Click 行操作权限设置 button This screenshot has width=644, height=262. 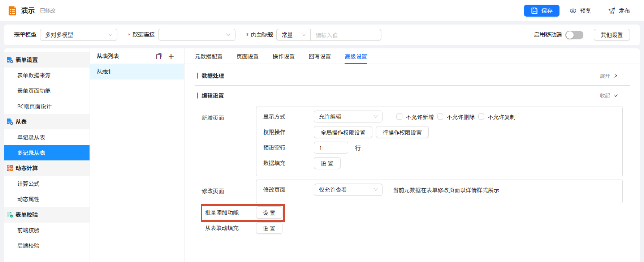402,133
